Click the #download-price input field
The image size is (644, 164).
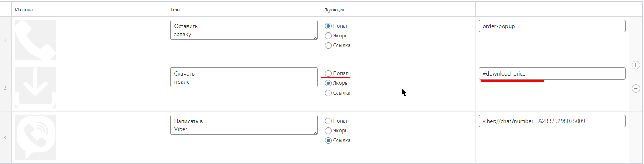point(552,73)
